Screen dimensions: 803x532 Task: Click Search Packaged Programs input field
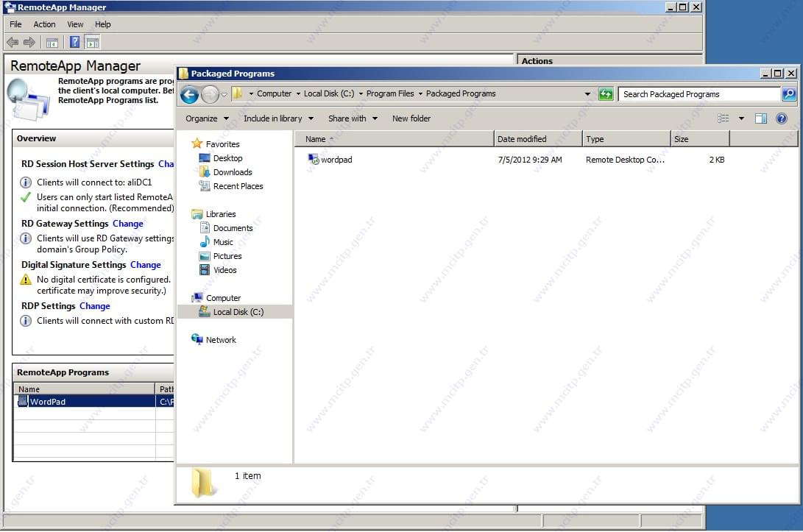pyautogui.click(x=699, y=94)
